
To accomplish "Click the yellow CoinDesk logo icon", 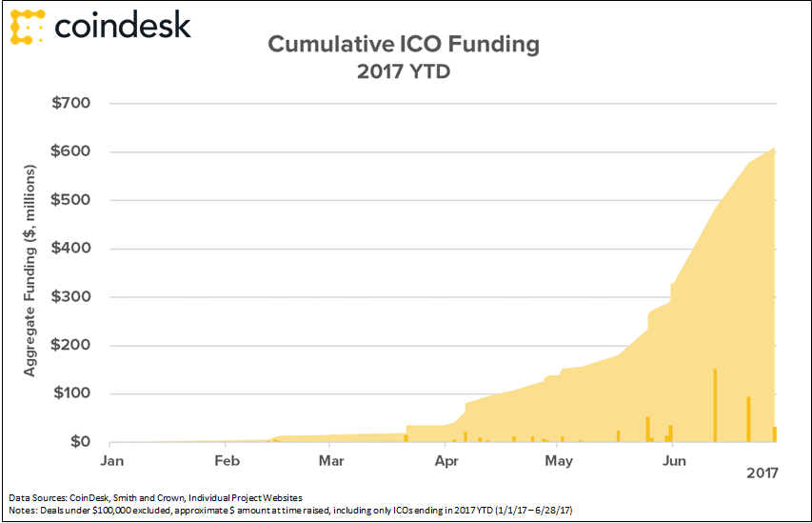I will pyautogui.click(x=28, y=27).
